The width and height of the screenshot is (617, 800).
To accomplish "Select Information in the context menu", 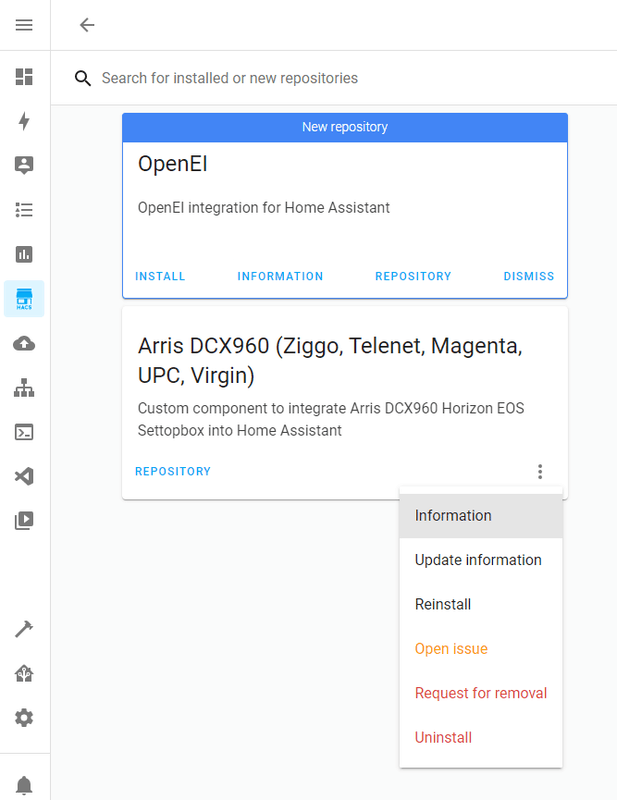I will [481, 516].
